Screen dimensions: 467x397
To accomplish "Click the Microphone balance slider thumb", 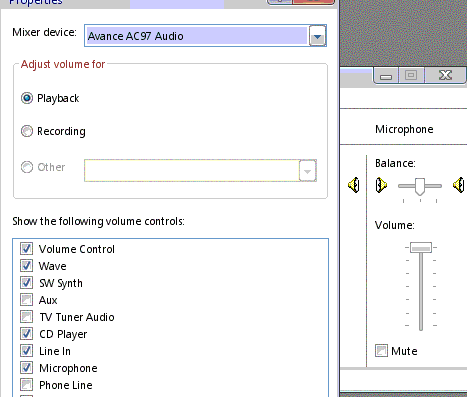I will coord(420,186).
